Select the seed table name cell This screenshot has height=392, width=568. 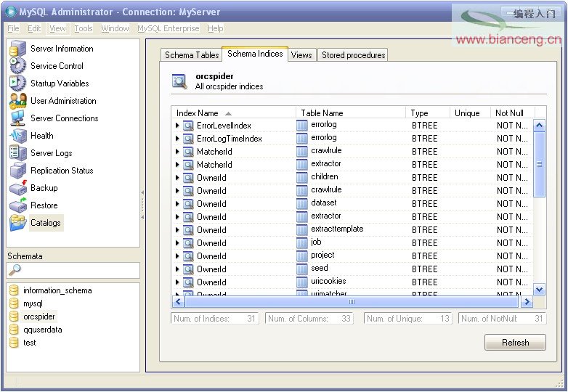pyautogui.click(x=320, y=268)
